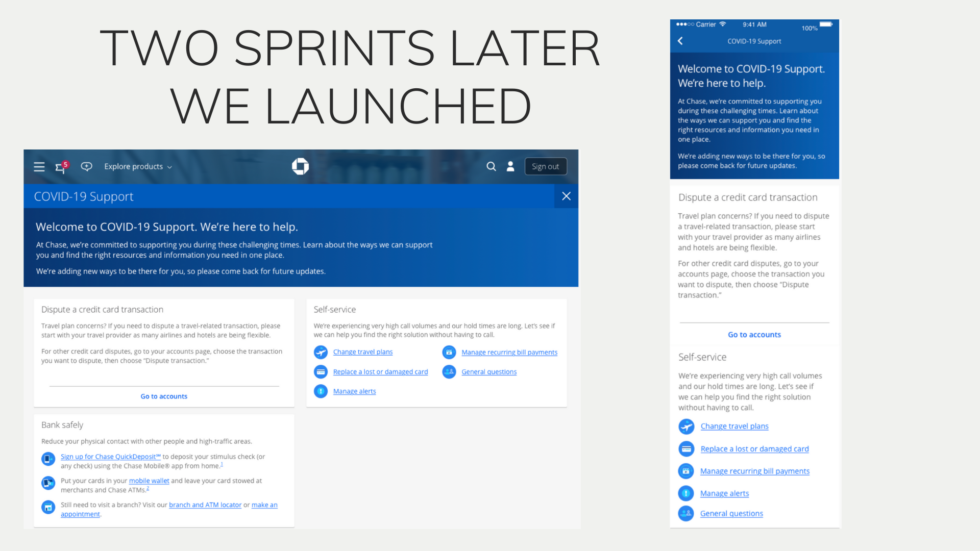980x551 pixels.
Task: Open the mobile wallet link
Action: [149, 481]
